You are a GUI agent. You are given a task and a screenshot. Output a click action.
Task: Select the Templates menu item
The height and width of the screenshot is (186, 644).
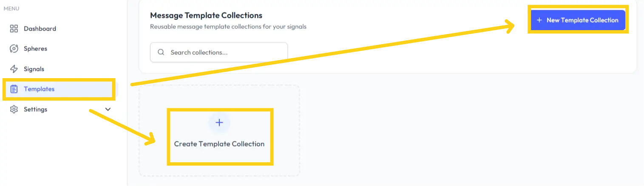click(39, 89)
